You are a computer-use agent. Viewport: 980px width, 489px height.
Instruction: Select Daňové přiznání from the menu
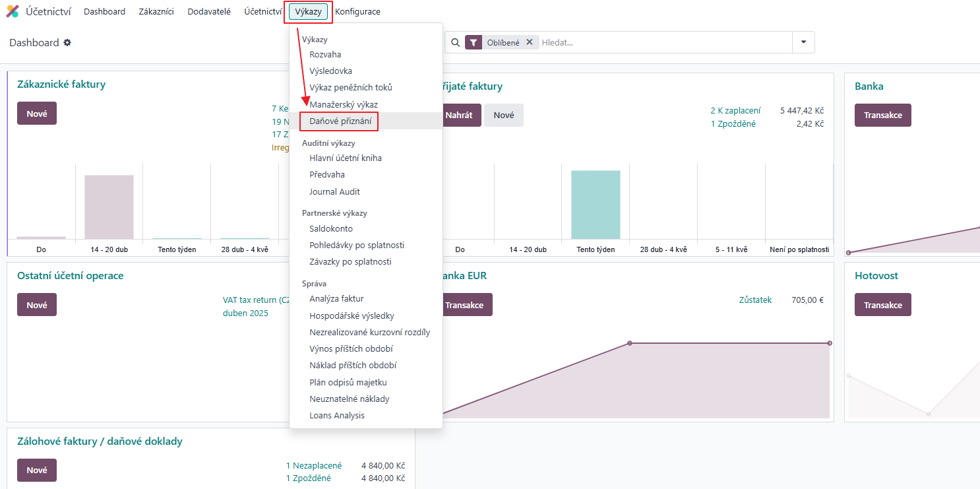coord(340,121)
